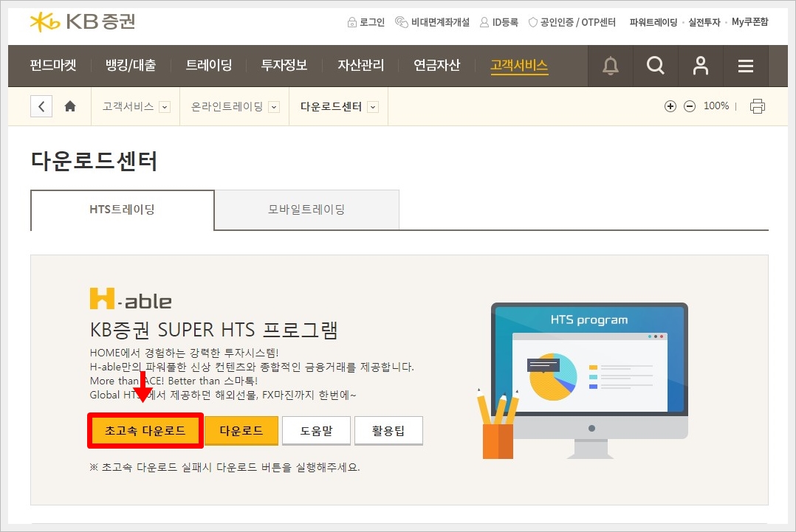Zoom in with the plus icon

(670, 106)
